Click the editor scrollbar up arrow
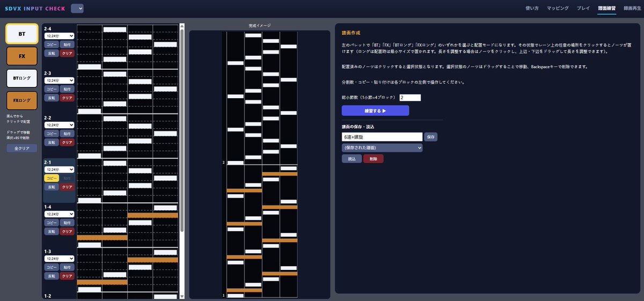 click(182, 26)
